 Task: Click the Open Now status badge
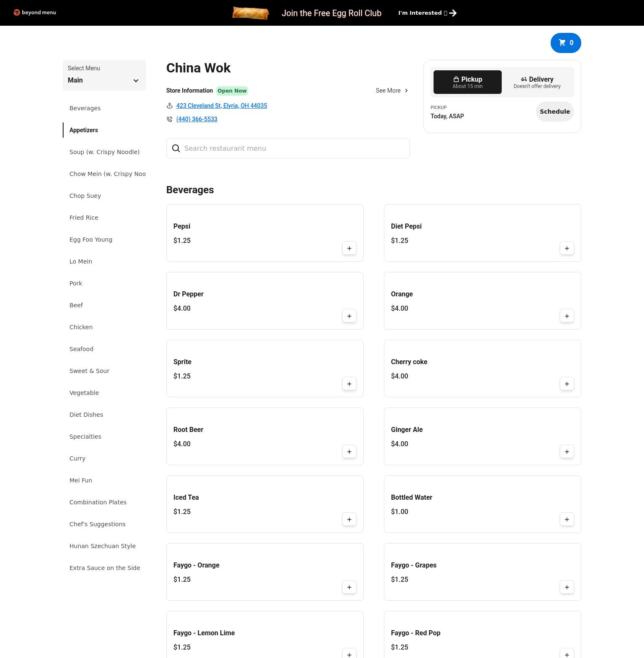[232, 91]
